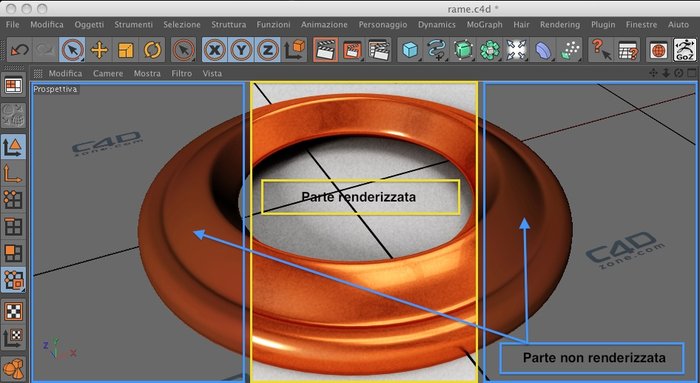
Task: Click the viewport rotate camera icon
Action: click(679, 73)
